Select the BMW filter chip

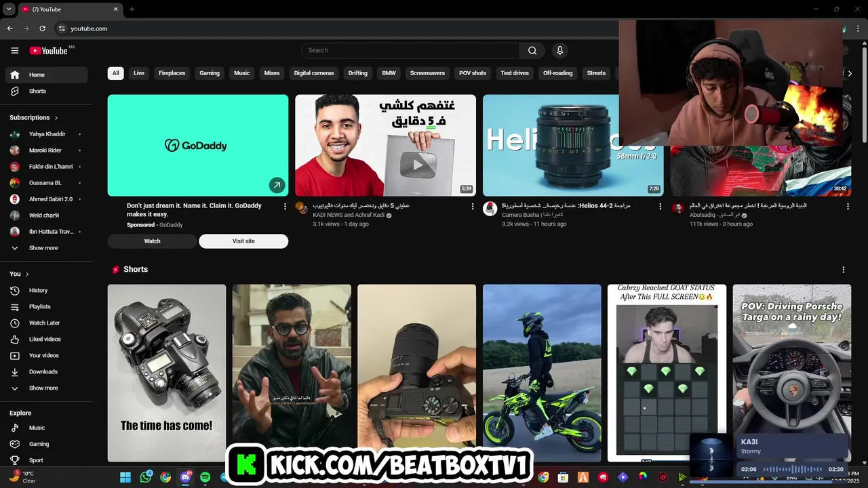(x=389, y=73)
